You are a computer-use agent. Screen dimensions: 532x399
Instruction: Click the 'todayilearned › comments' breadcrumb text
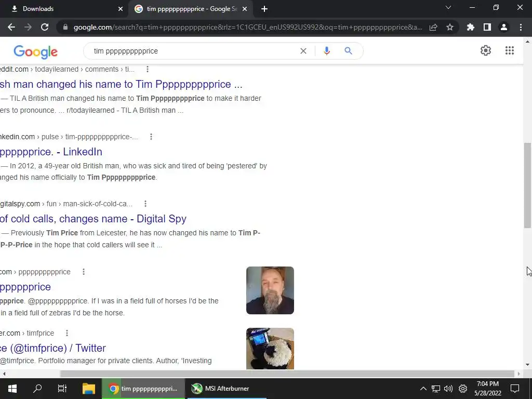point(77,69)
